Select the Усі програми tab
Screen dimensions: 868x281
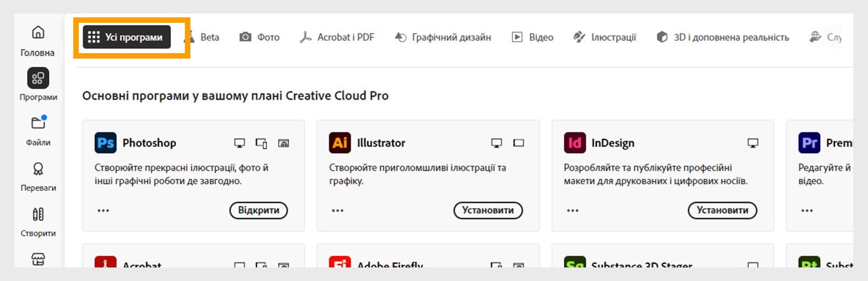click(126, 37)
